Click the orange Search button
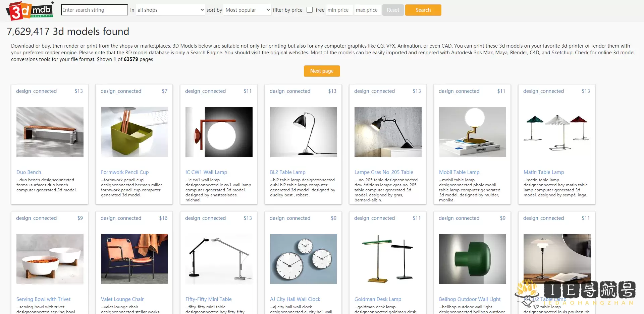The width and height of the screenshot is (644, 314). point(423,10)
